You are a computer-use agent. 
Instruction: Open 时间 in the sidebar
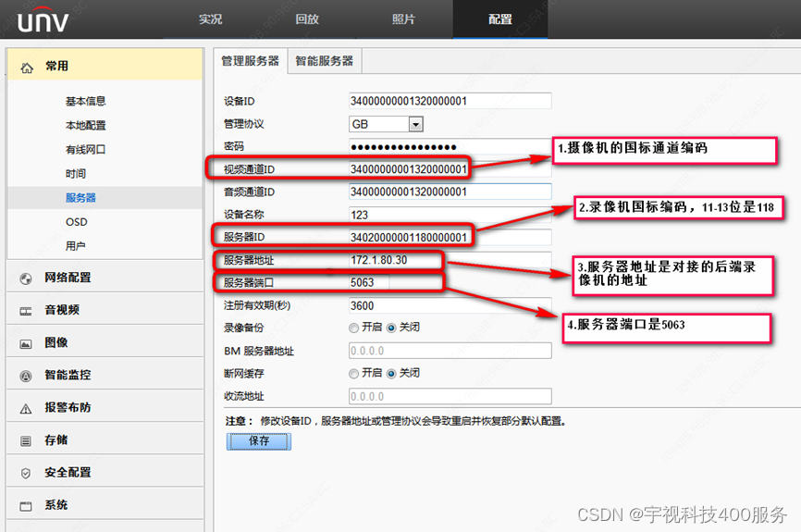coord(76,174)
